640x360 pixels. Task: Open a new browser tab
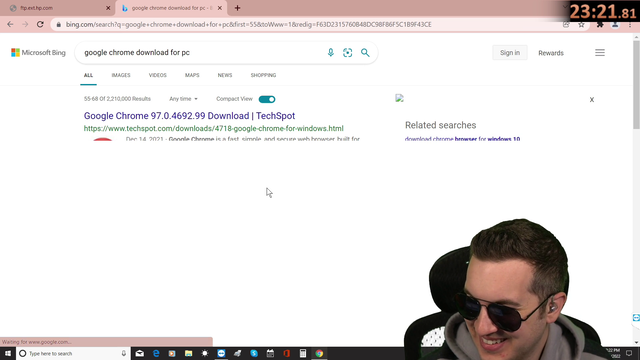[237, 8]
